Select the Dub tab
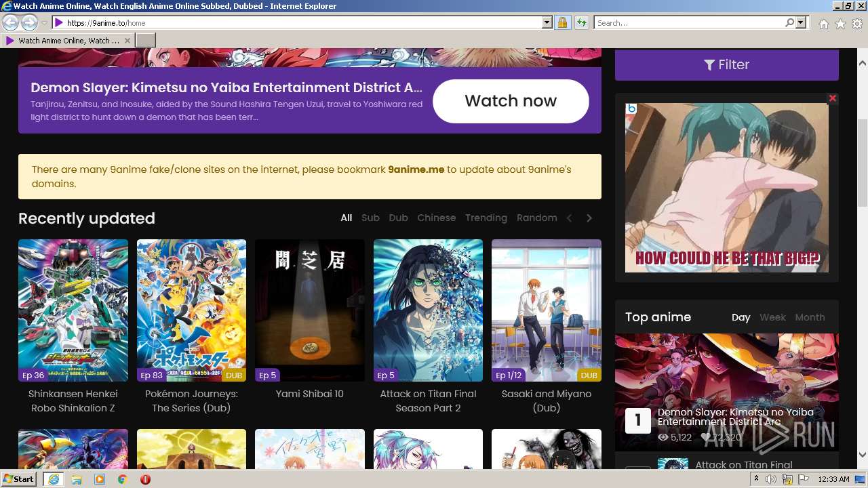 [x=399, y=218]
